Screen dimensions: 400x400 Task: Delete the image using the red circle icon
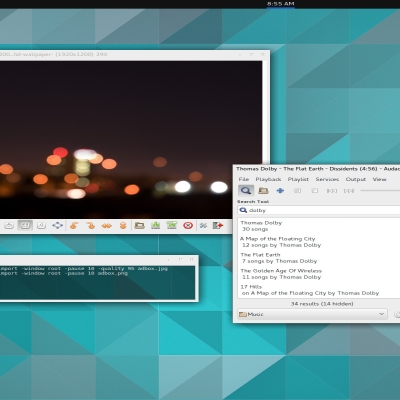[x=188, y=226]
